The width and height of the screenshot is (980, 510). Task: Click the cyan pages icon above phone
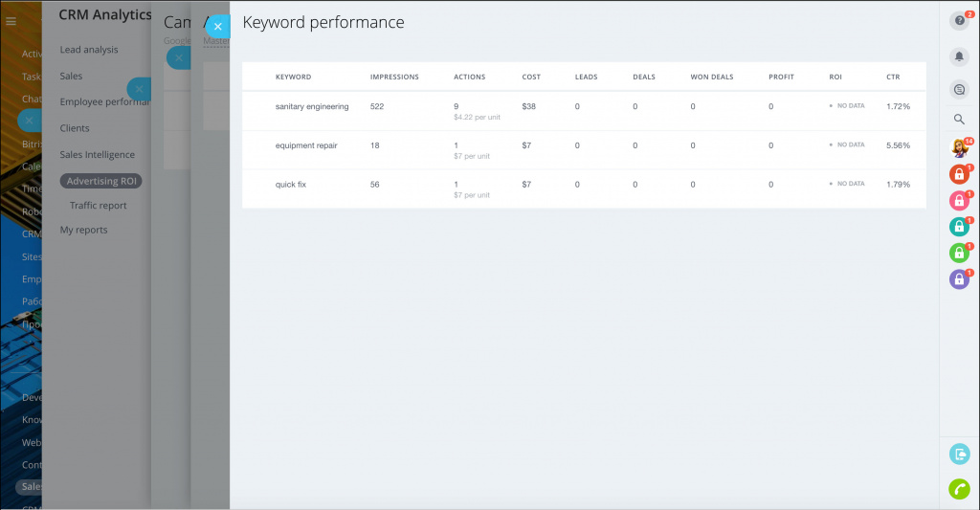[x=959, y=455]
